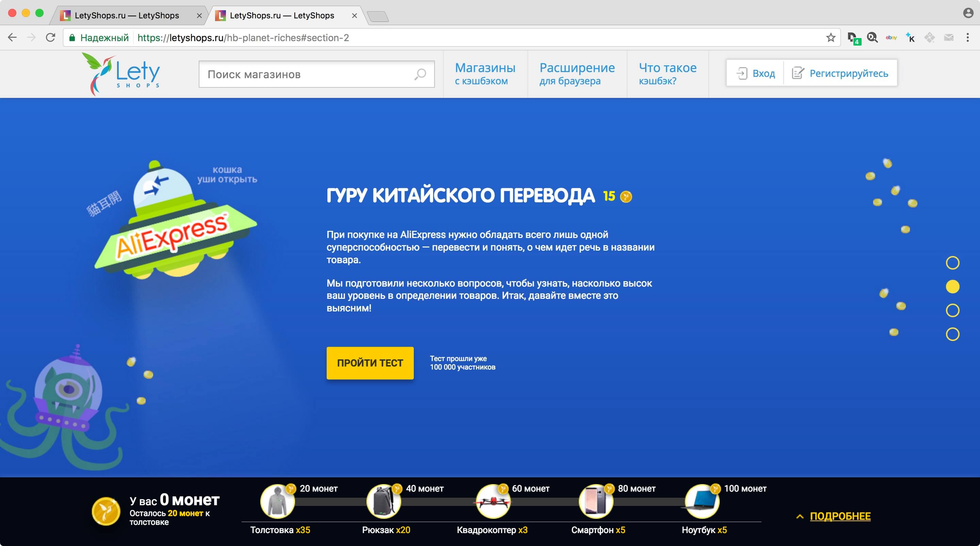Click the Рюкзак x20 prize label
The height and width of the screenshot is (546, 980).
tap(386, 530)
